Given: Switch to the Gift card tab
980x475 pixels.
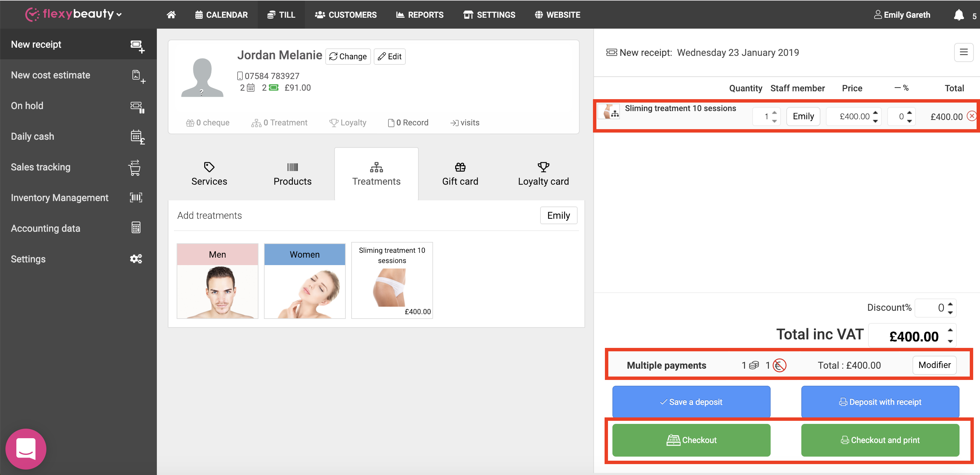Looking at the screenshot, I should (460, 174).
